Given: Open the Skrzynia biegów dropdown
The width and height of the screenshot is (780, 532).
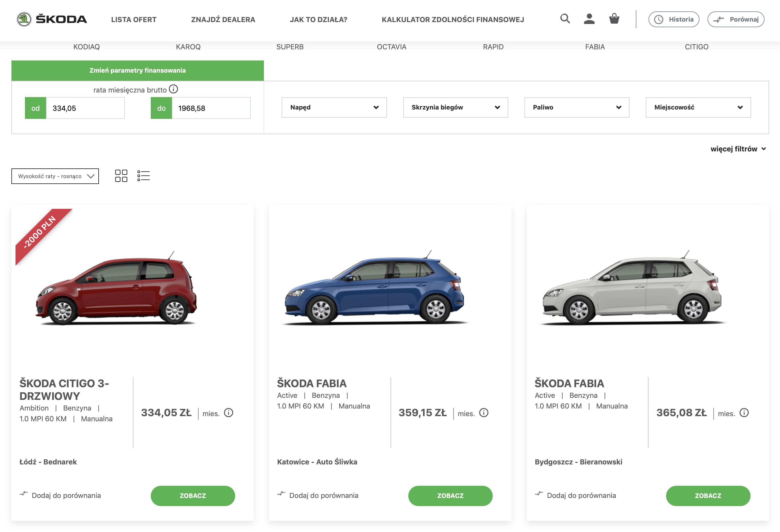Looking at the screenshot, I should (x=455, y=107).
